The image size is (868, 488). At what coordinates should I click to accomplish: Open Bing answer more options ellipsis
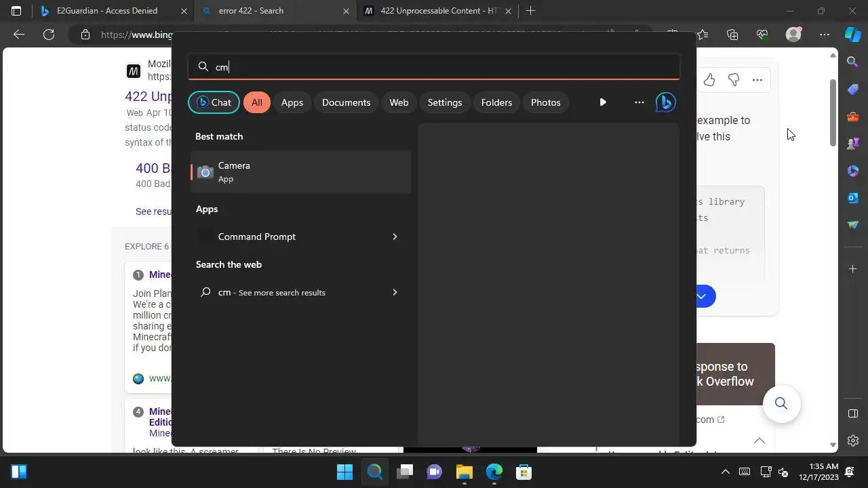click(x=757, y=80)
